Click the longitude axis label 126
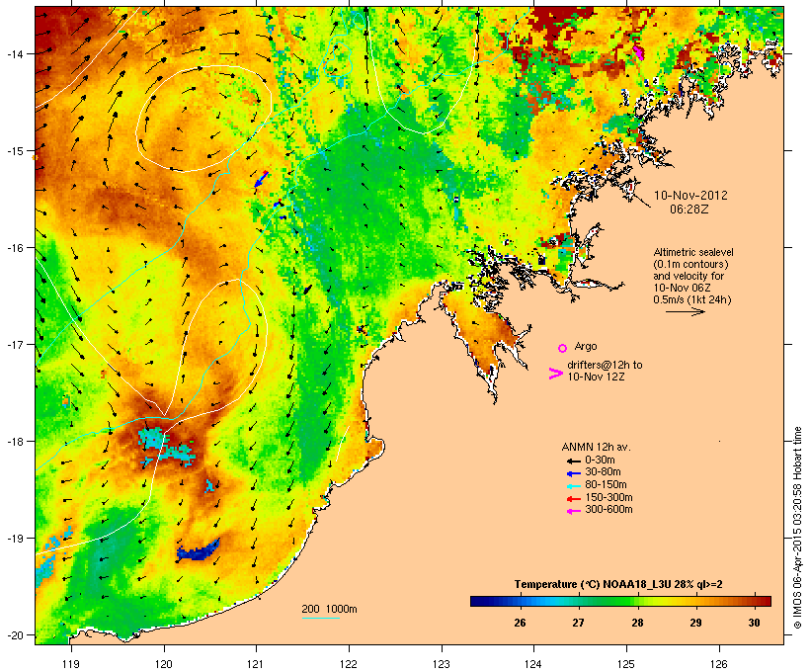Viewport: 810px width, 672px height. pyautogui.click(x=718, y=664)
